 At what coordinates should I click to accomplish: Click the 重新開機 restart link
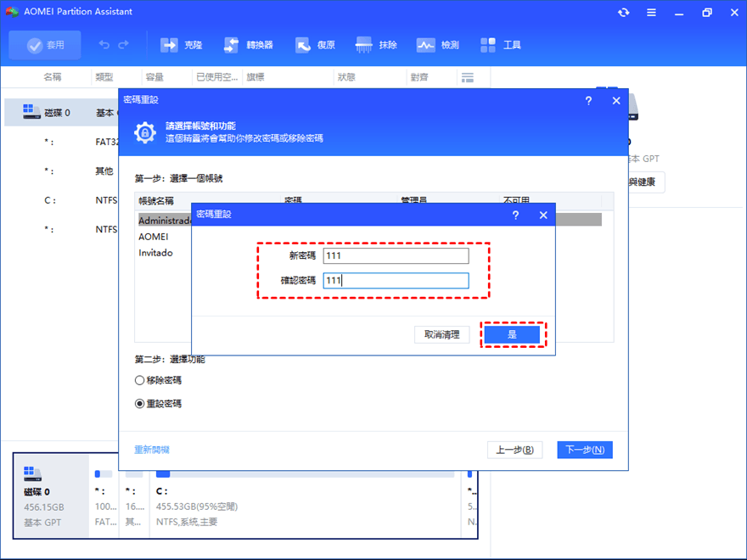point(152,450)
